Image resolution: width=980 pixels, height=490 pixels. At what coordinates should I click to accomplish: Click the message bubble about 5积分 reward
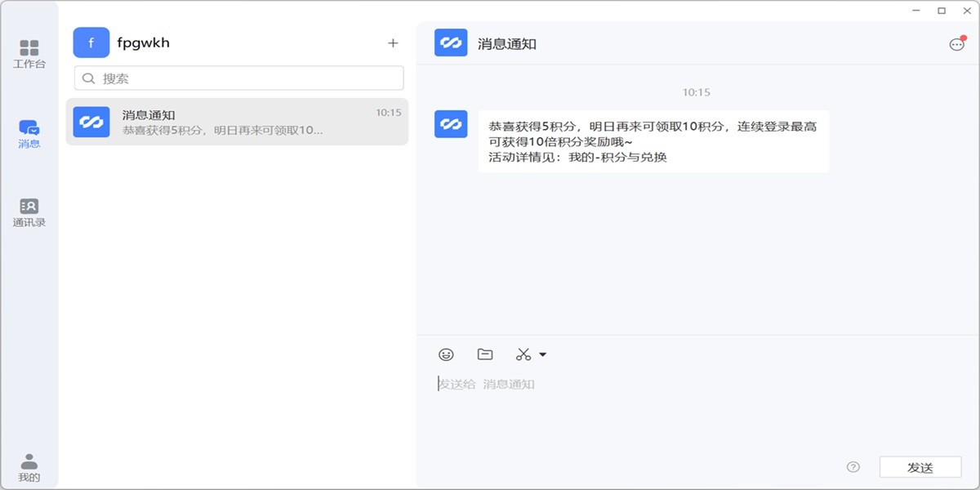tap(652, 141)
